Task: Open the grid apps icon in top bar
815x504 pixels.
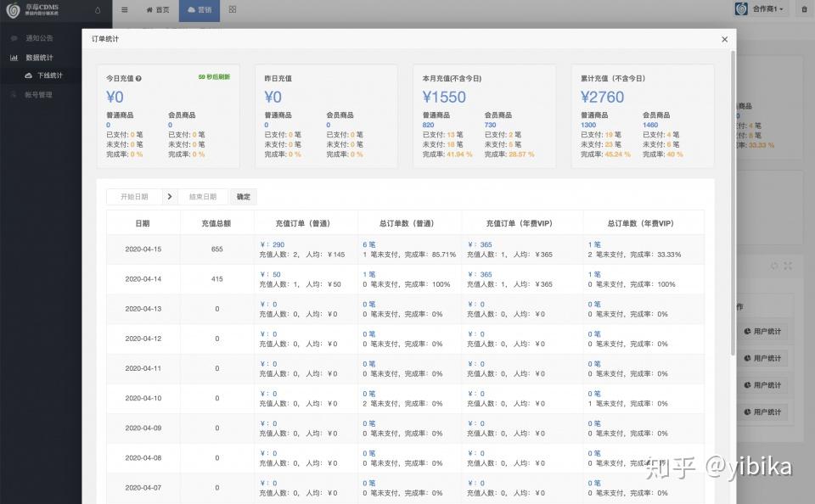Action: (x=233, y=9)
